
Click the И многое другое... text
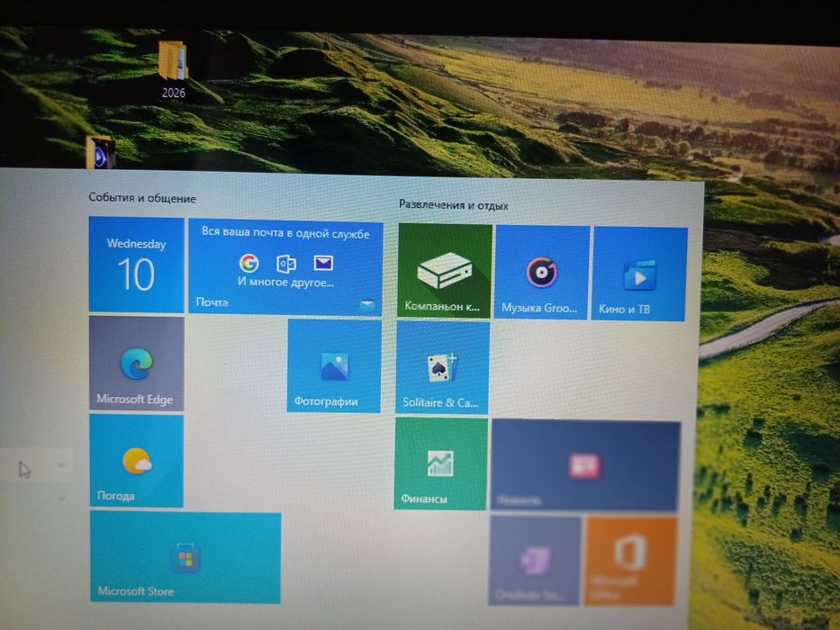[x=285, y=282]
